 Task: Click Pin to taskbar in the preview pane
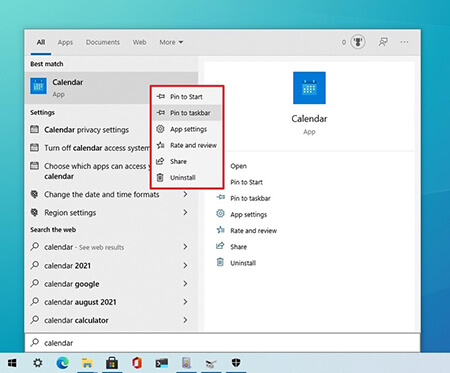coord(250,198)
